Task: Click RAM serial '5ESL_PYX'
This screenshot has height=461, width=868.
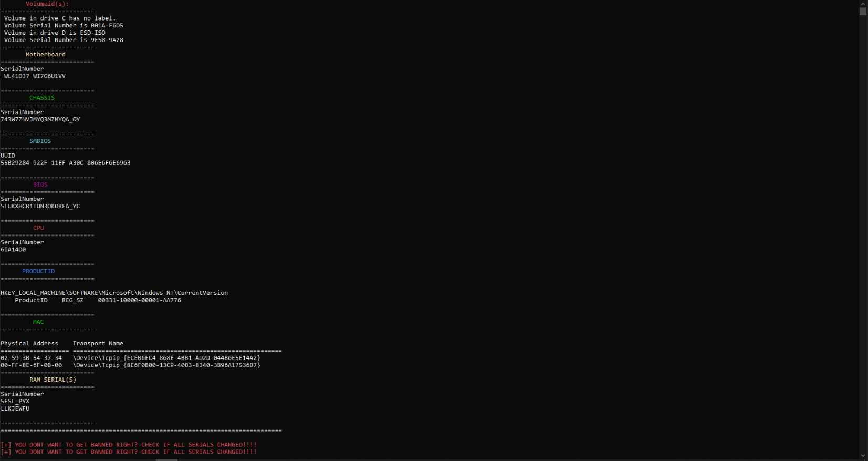Action: pyautogui.click(x=15, y=401)
